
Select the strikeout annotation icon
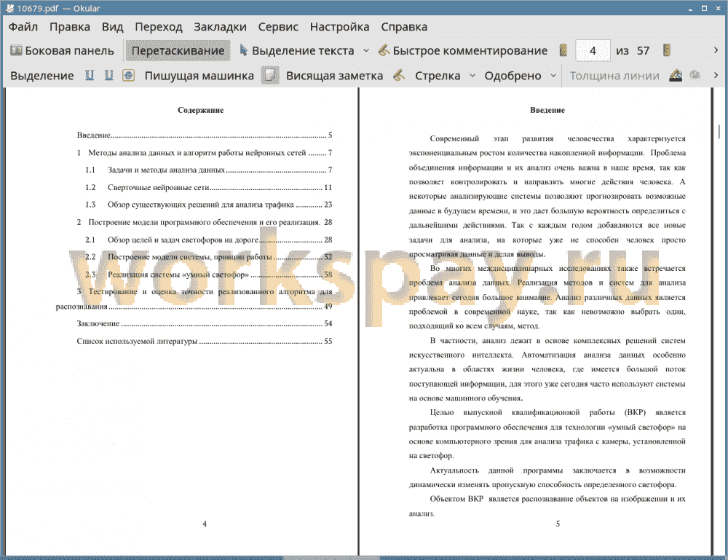(x=128, y=75)
